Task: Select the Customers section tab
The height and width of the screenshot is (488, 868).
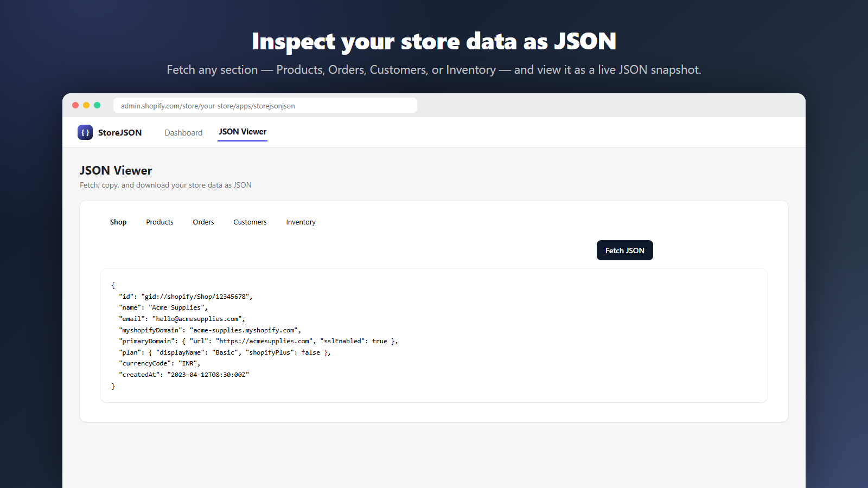Action: coord(250,222)
